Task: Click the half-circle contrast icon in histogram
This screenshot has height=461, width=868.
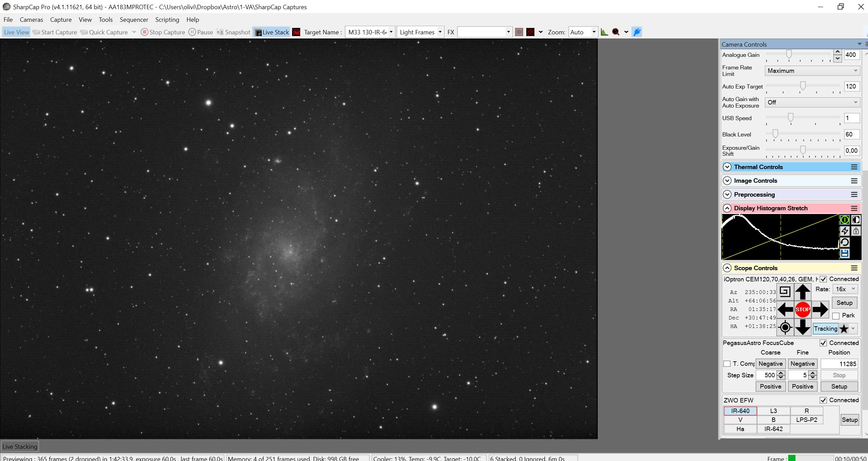Action: coord(856,220)
